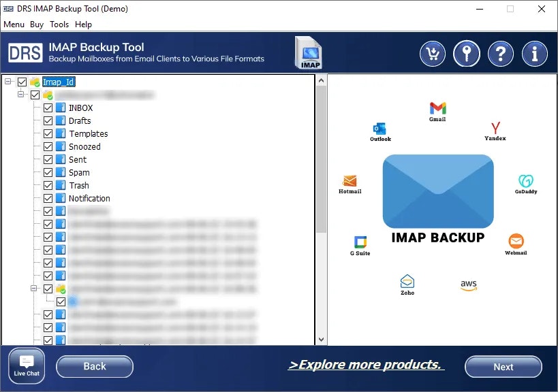Uncheck the Snoozed checkbox
This screenshot has height=392, width=558.
(48, 146)
